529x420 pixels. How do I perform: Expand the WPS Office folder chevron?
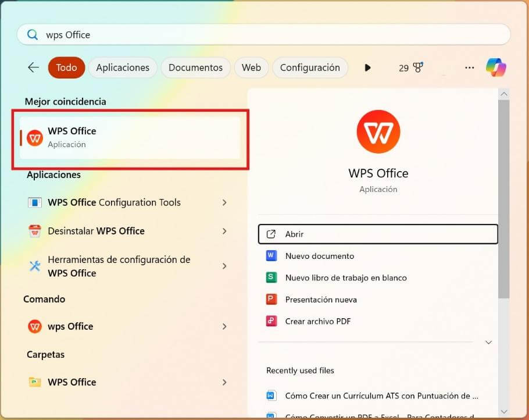click(224, 382)
